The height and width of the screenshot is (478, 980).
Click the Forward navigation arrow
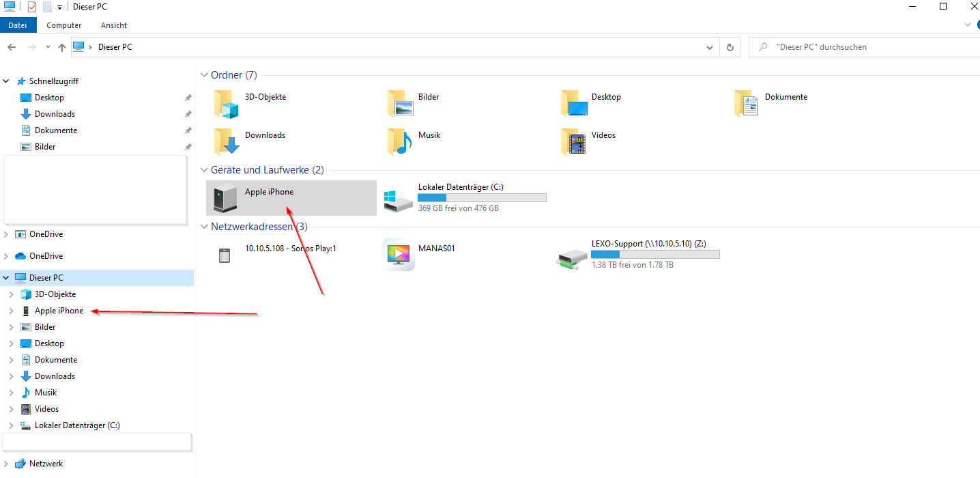[x=31, y=47]
